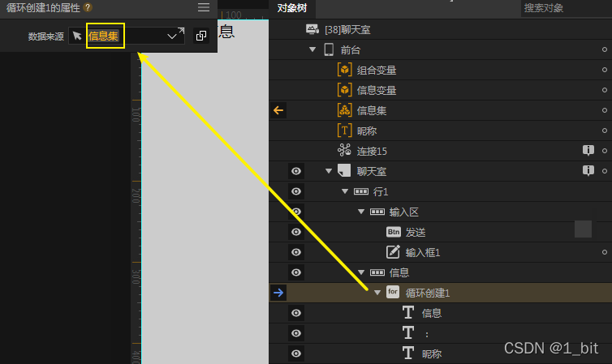Click the [38]聊天室 project icon

click(312, 29)
